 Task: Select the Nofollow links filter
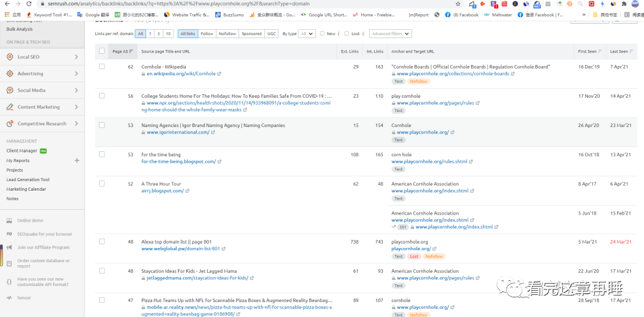point(228,34)
